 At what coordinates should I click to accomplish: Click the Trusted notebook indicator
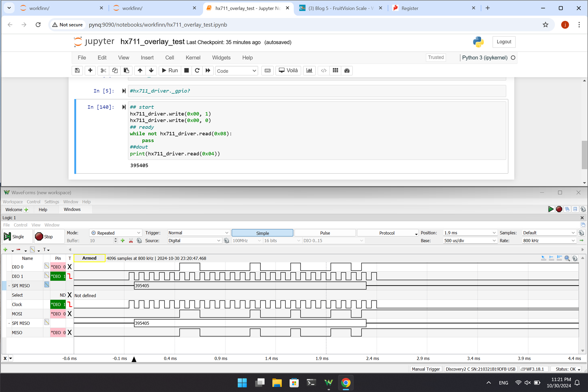(436, 57)
